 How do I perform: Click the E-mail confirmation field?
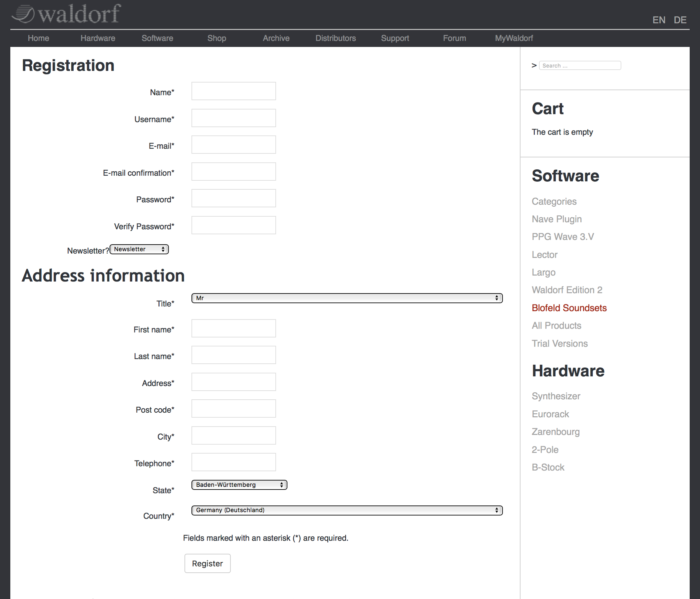[233, 171]
